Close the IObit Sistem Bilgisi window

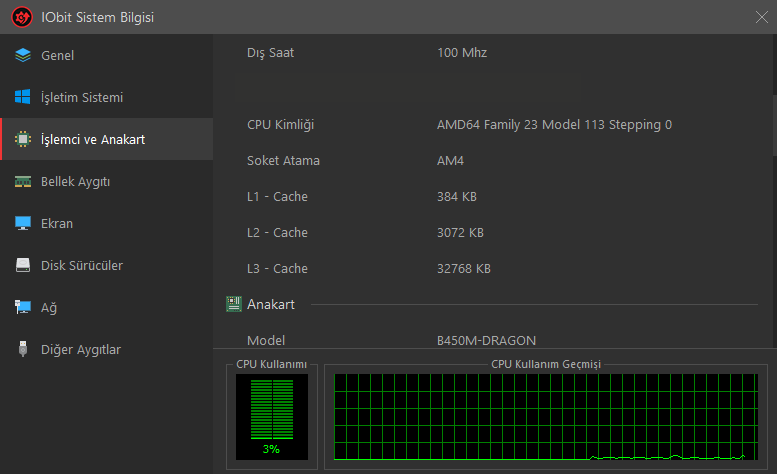(x=762, y=17)
